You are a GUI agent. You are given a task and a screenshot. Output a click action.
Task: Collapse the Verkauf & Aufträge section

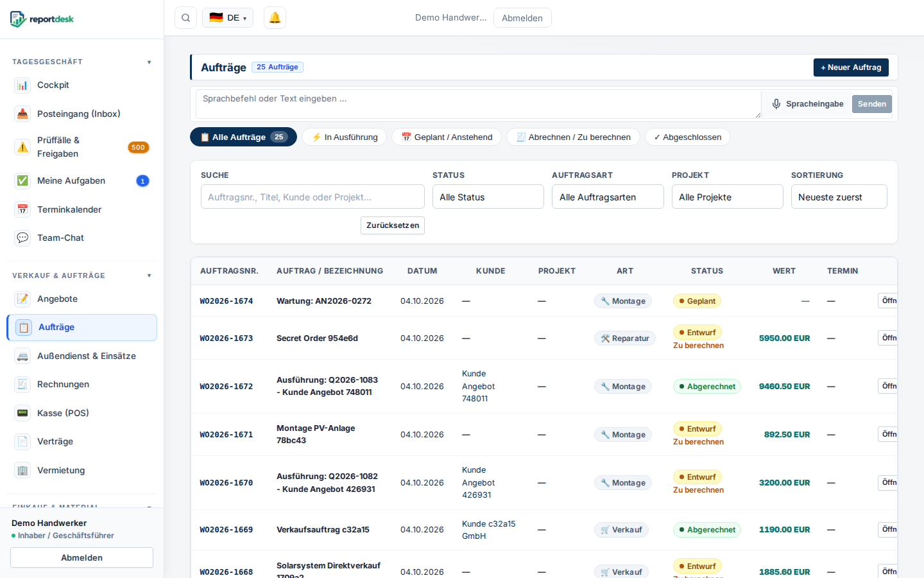(x=149, y=276)
